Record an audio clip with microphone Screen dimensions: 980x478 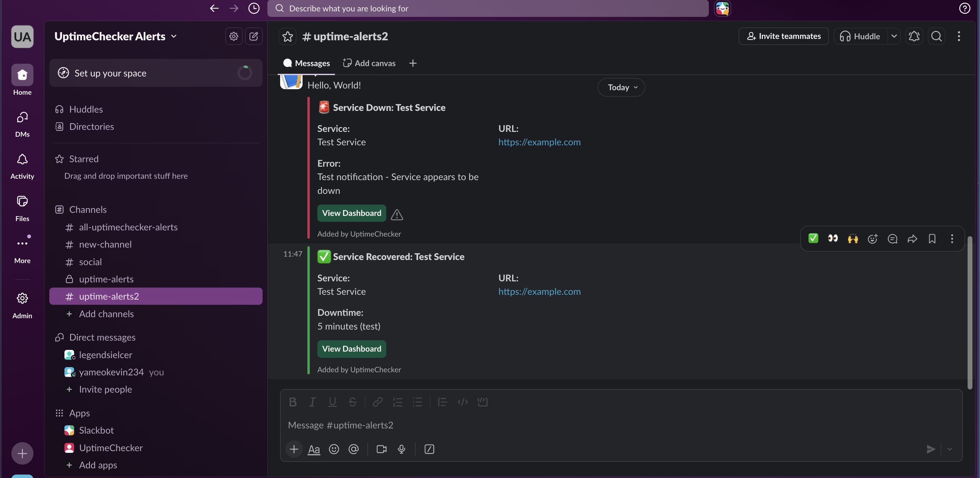pos(401,449)
